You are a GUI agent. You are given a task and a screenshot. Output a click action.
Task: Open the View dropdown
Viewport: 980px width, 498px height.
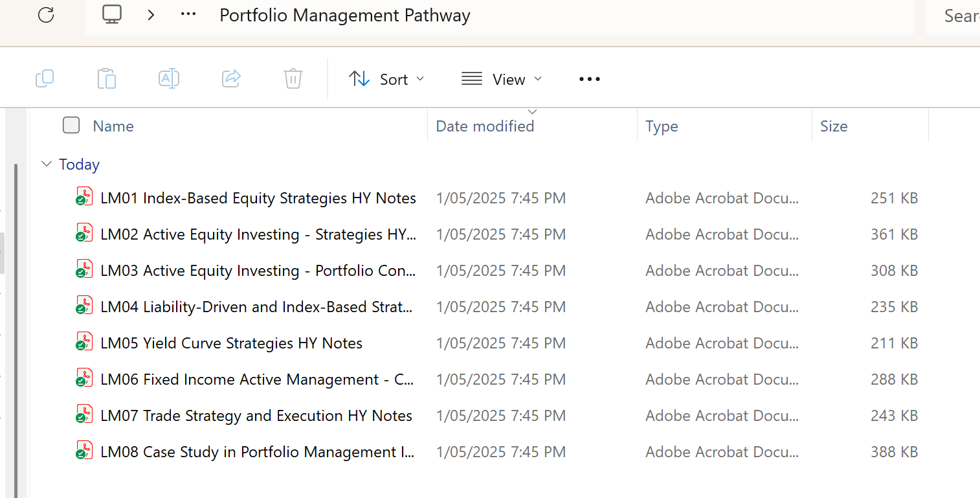click(x=502, y=79)
